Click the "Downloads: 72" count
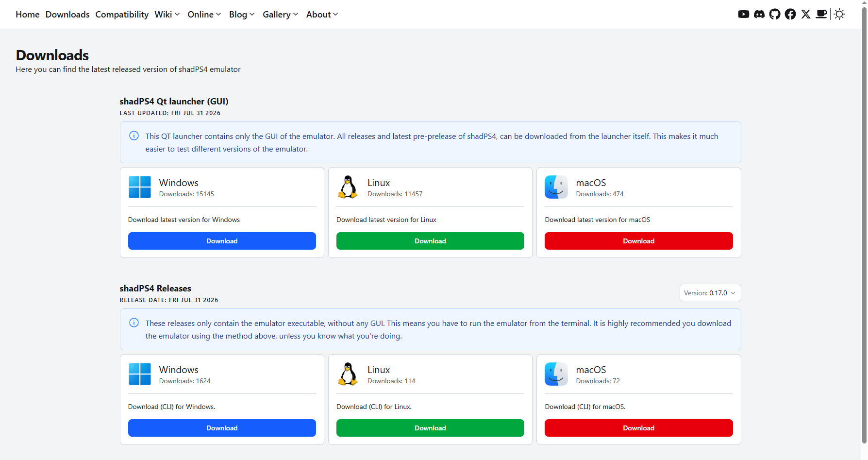868x460 pixels. [598, 381]
